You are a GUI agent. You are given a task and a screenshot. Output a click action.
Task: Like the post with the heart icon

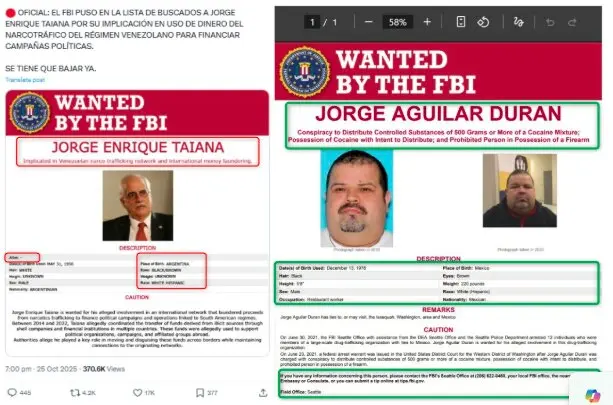[x=144, y=392]
